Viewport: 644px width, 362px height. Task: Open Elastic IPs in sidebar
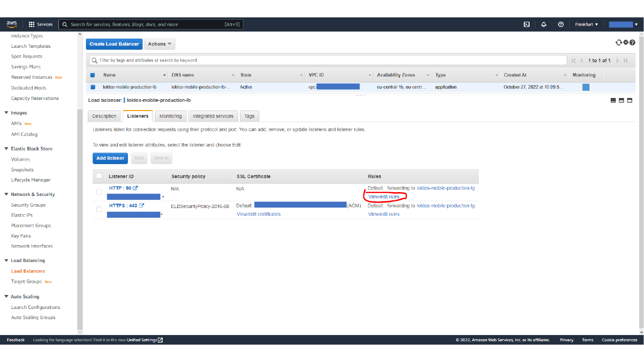click(22, 215)
